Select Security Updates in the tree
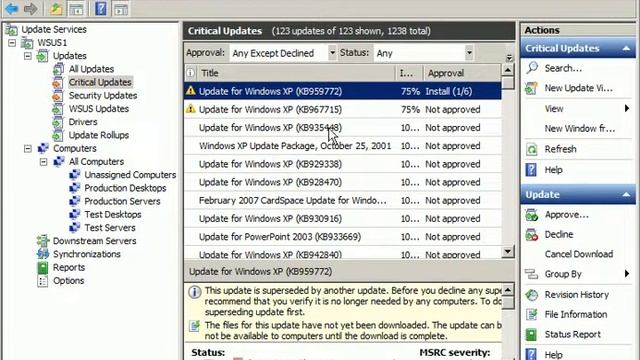Screen dimensions: 640x360 103,96
